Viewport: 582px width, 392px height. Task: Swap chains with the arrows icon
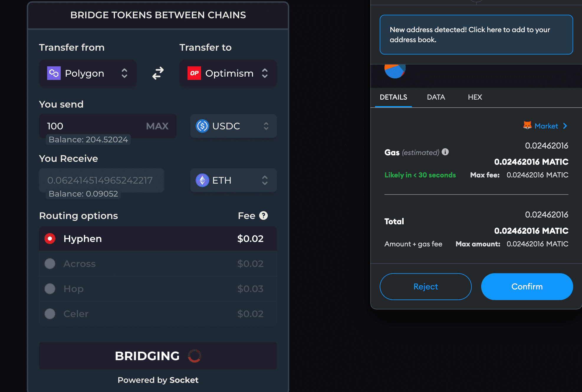click(158, 73)
